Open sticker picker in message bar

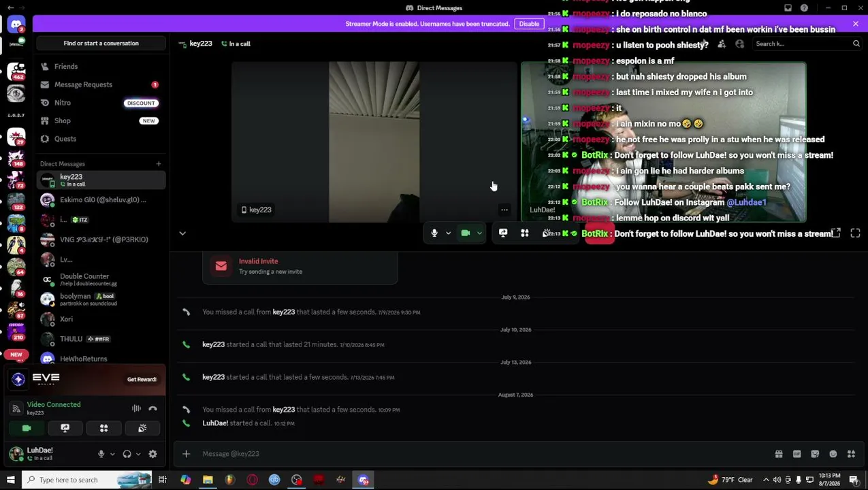click(x=815, y=454)
